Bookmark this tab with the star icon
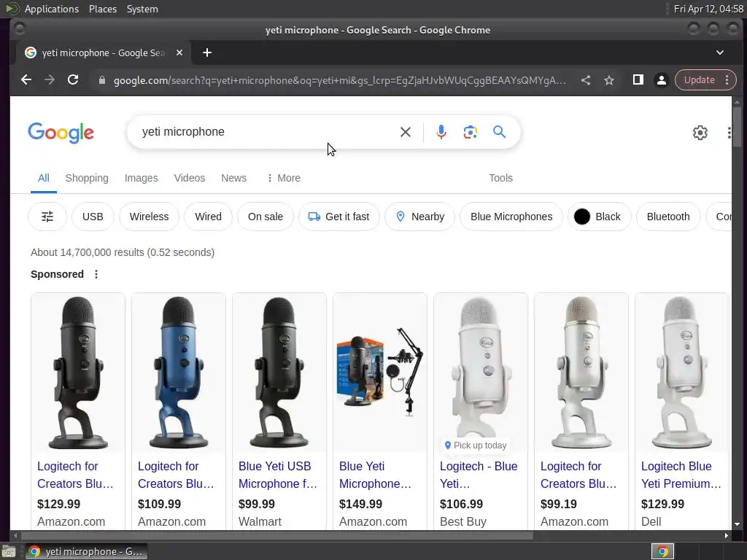This screenshot has height=560, width=747. [x=609, y=80]
